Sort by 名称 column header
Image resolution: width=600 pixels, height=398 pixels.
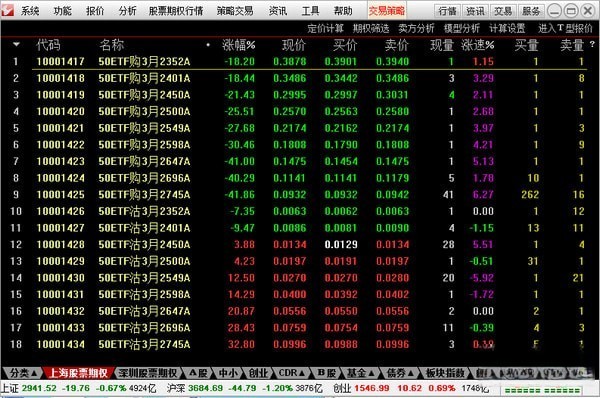112,45
